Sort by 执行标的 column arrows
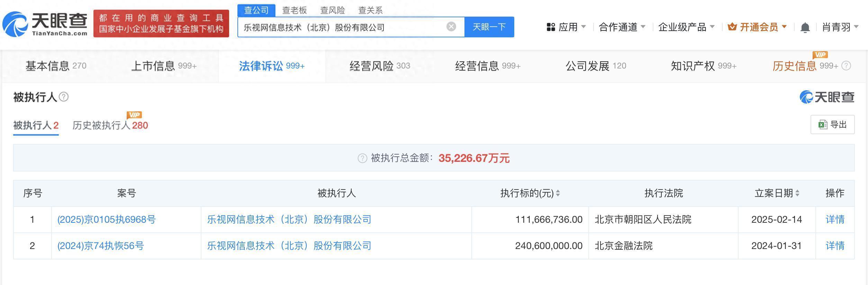This screenshot has height=285, width=868. (x=558, y=193)
